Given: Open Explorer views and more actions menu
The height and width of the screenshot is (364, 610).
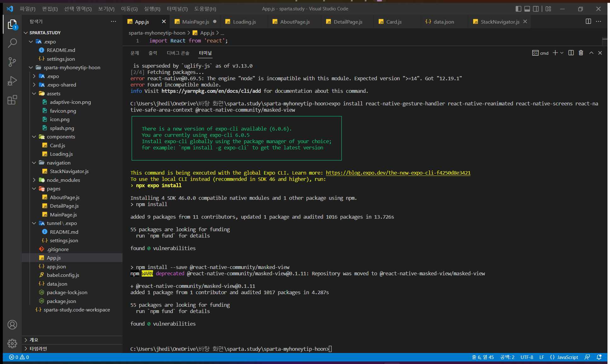Looking at the screenshot, I should point(113,21).
